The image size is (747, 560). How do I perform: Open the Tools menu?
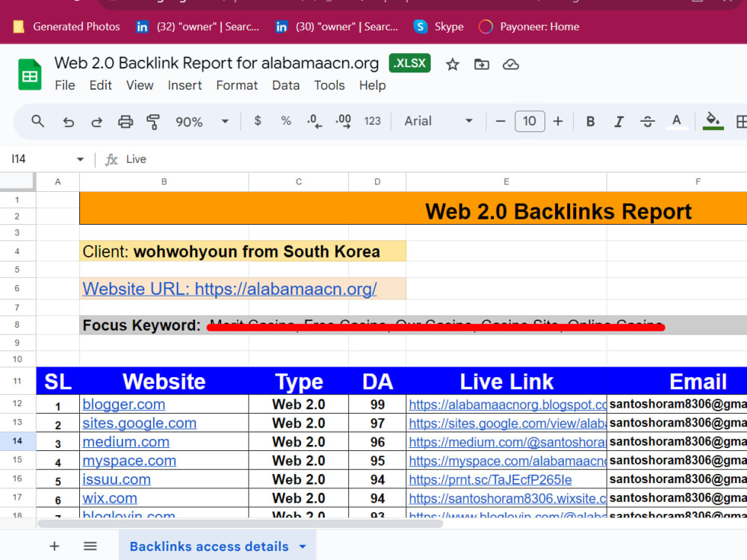tap(329, 85)
